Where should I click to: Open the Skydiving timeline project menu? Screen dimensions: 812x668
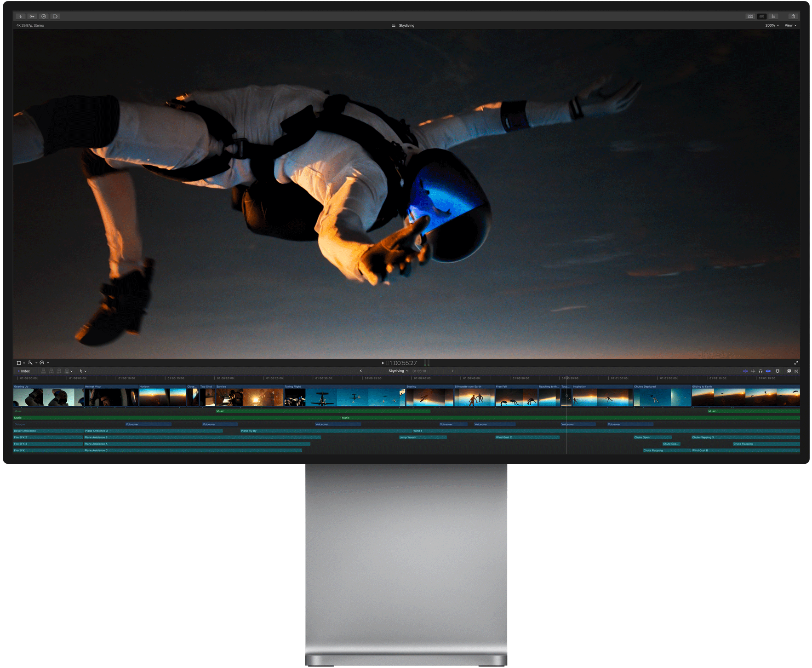(398, 371)
